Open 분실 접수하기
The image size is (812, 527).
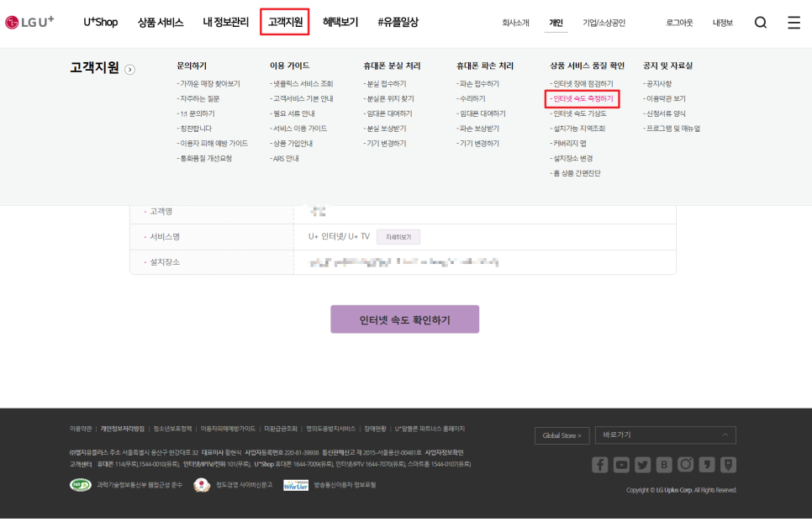pyautogui.click(x=385, y=84)
